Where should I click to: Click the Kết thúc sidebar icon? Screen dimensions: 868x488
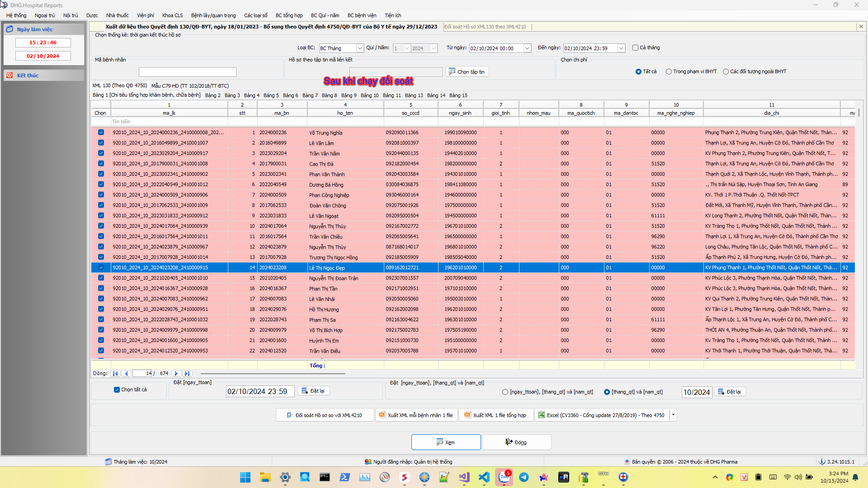(x=9, y=75)
